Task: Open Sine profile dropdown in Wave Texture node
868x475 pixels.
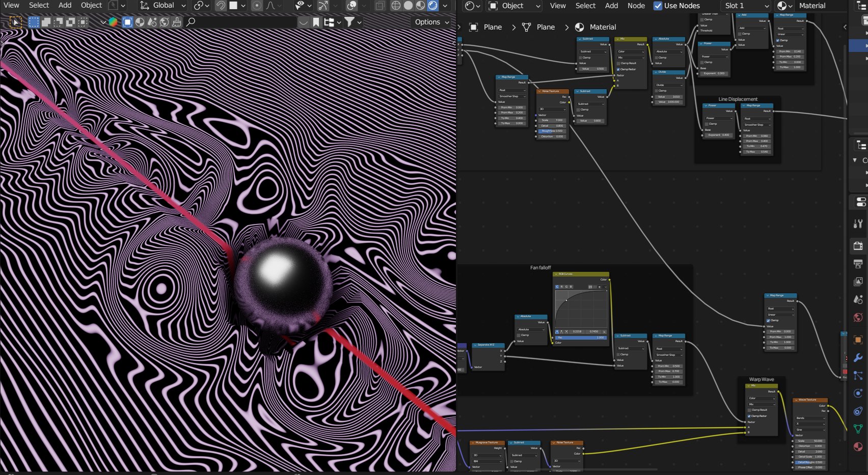Action: (810, 430)
